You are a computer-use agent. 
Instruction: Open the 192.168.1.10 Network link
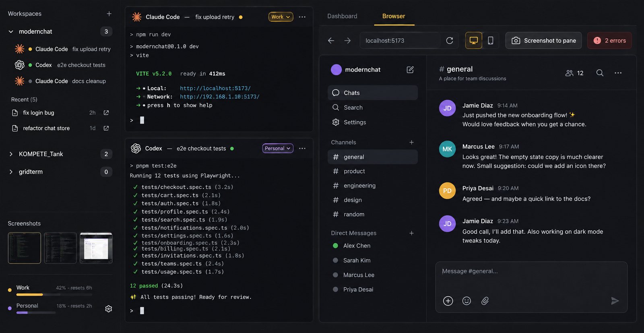(220, 97)
